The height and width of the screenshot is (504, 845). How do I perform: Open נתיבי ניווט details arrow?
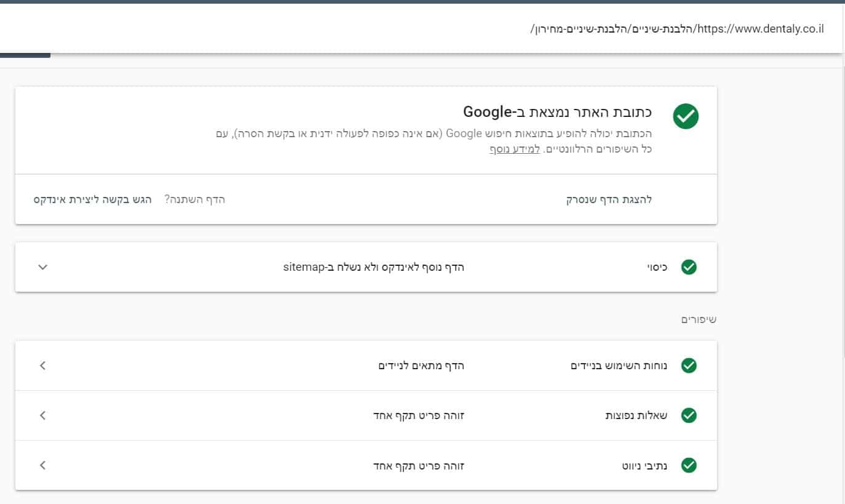[x=42, y=465]
